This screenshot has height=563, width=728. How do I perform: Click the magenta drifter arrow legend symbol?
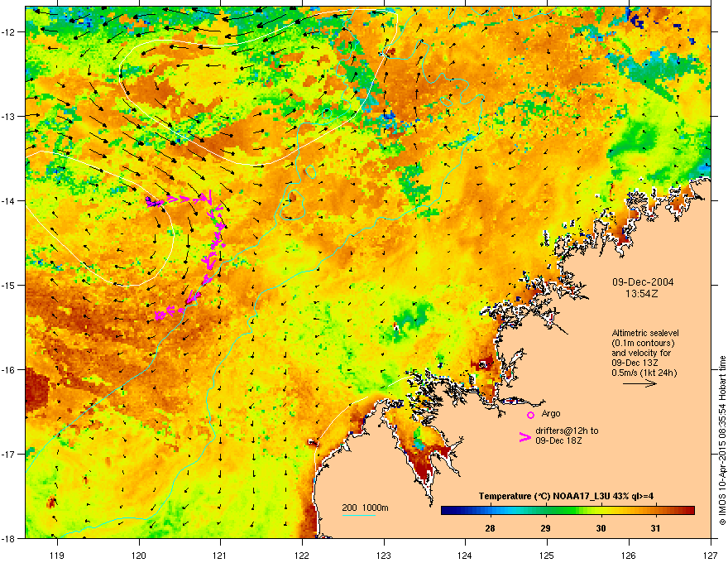click(525, 437)
